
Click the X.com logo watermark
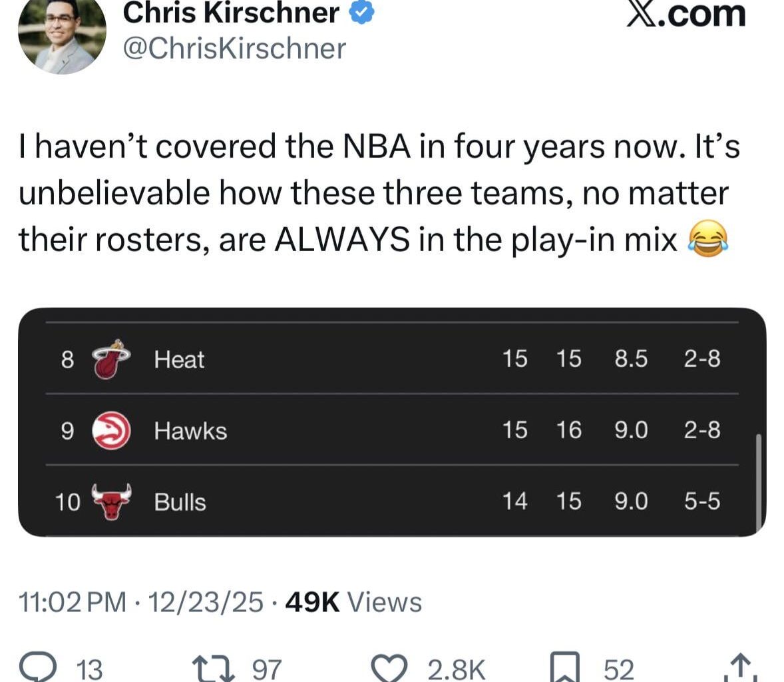(686, 15)
